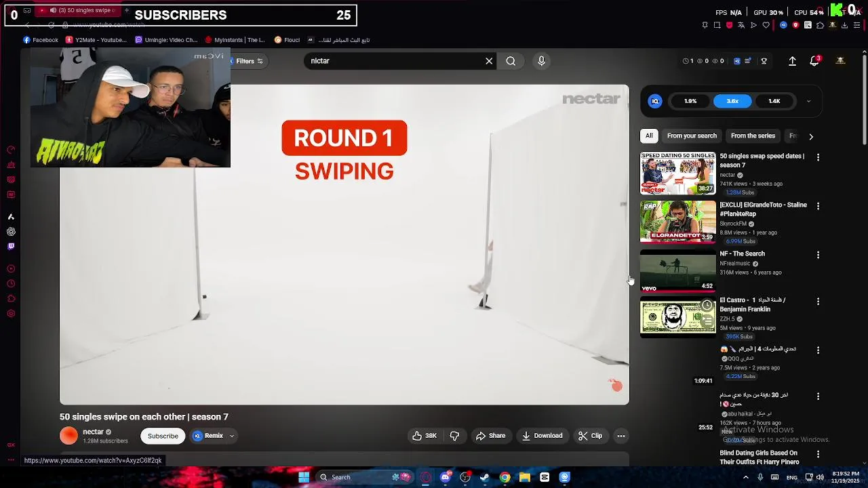Open the NF The Search thumbnail

coord(677,270)
